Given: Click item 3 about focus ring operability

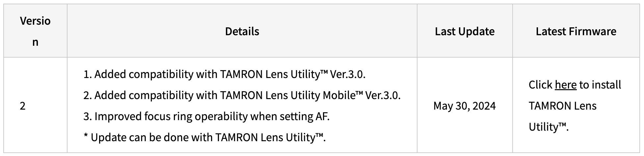Looking at the screenshot, I should (x=206, y=117).
